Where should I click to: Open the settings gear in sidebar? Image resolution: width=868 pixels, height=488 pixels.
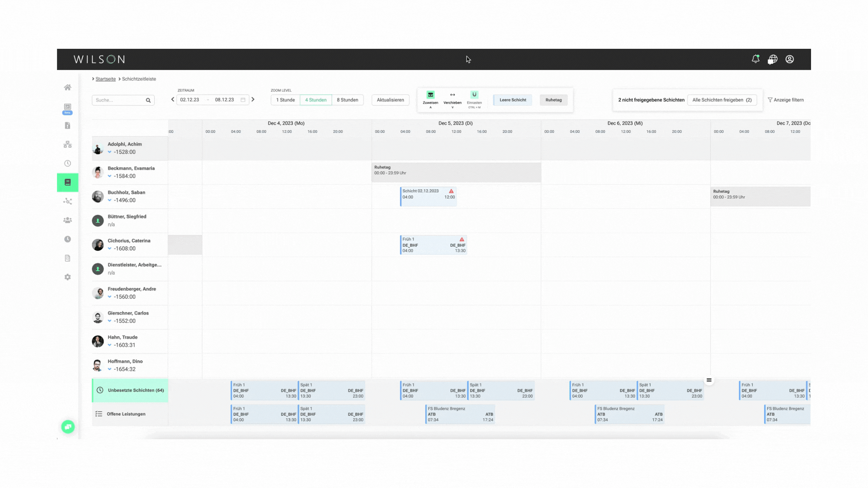click(x=67, y=277)
